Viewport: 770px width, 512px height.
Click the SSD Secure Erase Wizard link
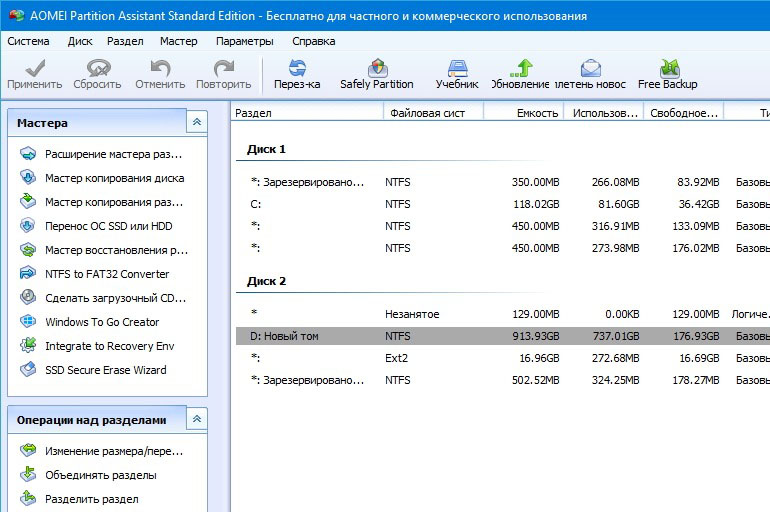coord(106,370)
